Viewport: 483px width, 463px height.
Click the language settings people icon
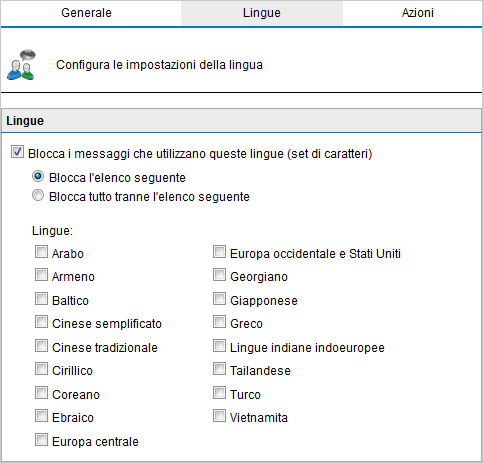pos(21,65)
